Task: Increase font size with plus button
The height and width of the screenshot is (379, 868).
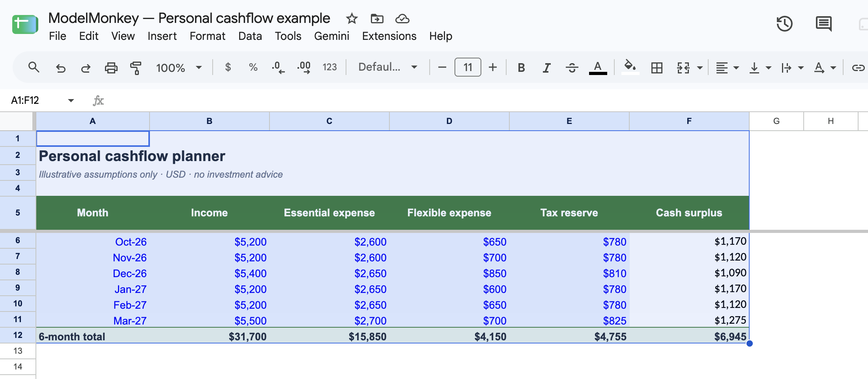Action: pyautogui.click(x=493, y=68)
